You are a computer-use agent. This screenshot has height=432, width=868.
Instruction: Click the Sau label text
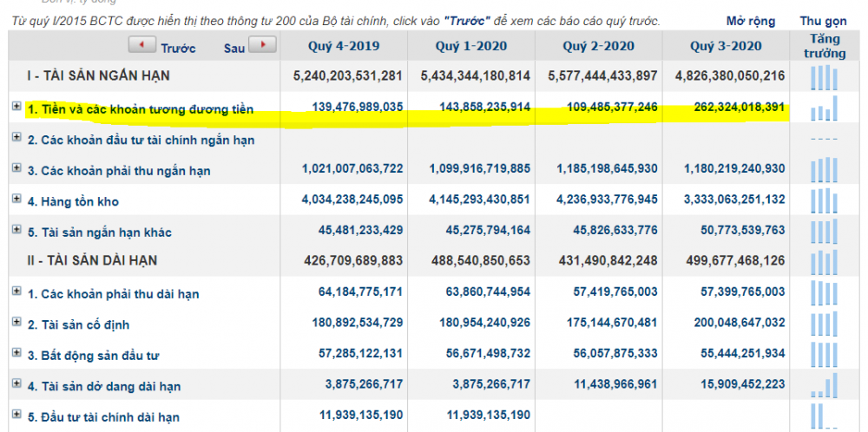coord(234,48)
